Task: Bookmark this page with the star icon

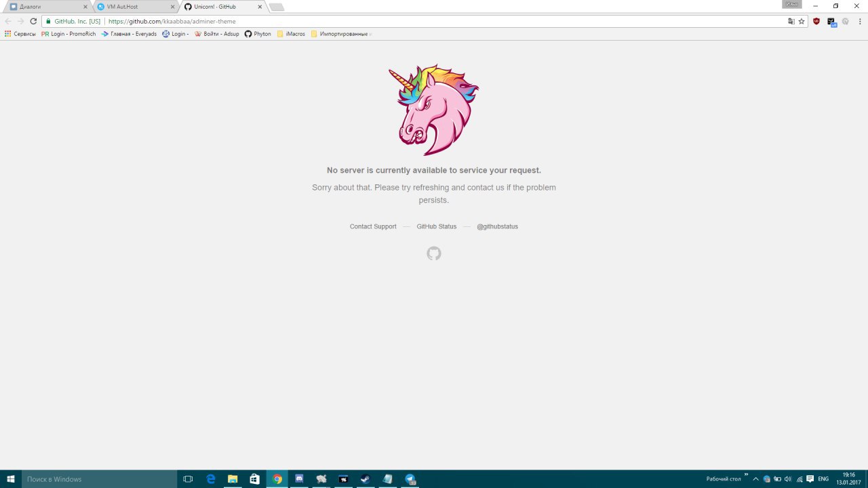Action: (802, 21)
